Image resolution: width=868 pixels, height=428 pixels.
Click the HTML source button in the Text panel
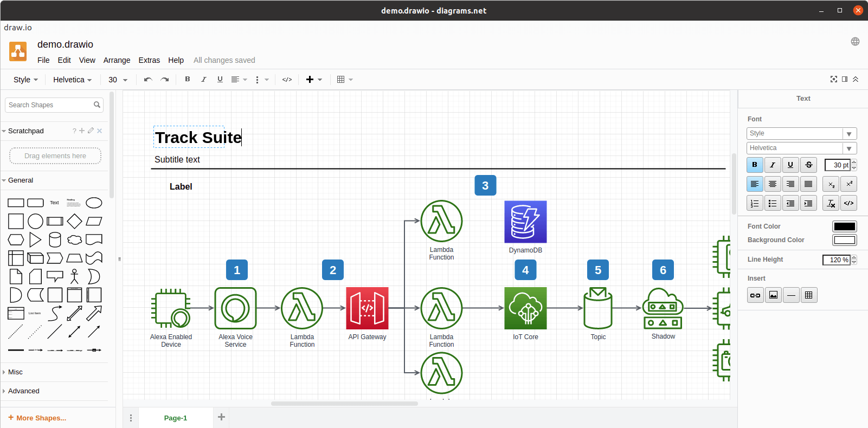point(848,203)
